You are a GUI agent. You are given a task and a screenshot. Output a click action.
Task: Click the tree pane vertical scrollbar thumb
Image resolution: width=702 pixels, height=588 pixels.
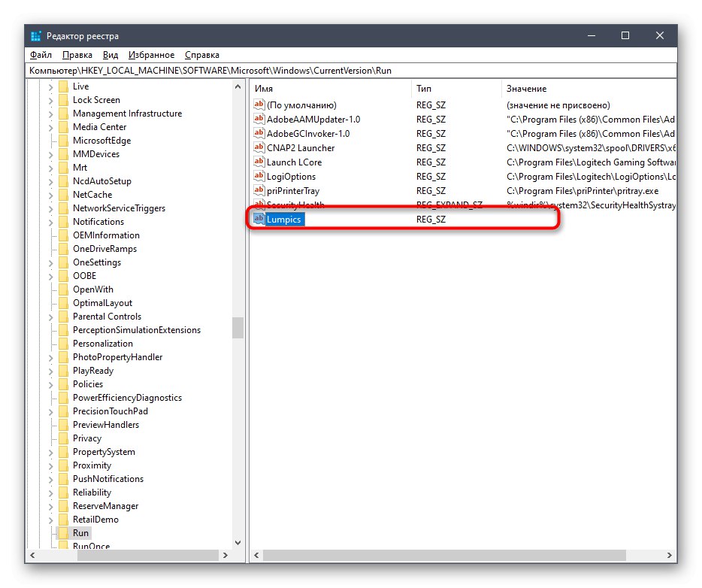238,328
